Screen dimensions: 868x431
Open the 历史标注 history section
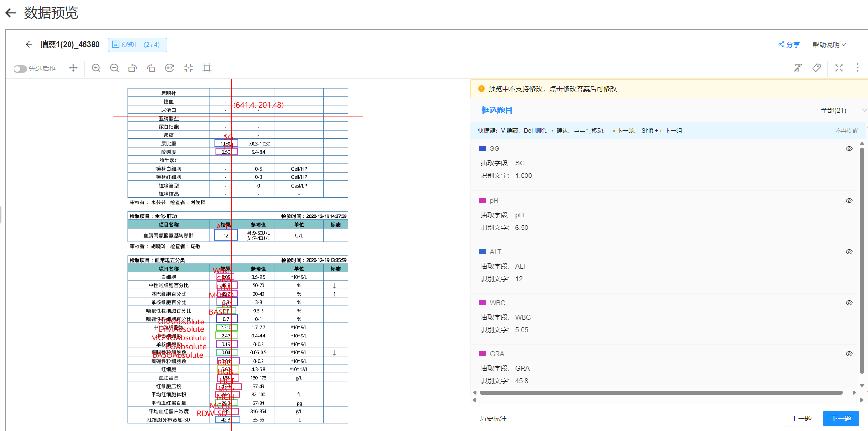click(x=493, y=418)
